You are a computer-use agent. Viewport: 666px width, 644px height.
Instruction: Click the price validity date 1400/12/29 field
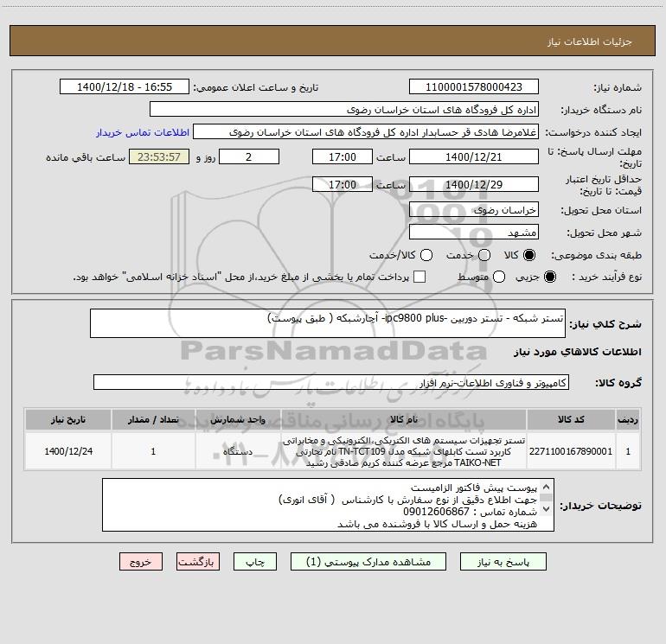click(x=474, y=184)
